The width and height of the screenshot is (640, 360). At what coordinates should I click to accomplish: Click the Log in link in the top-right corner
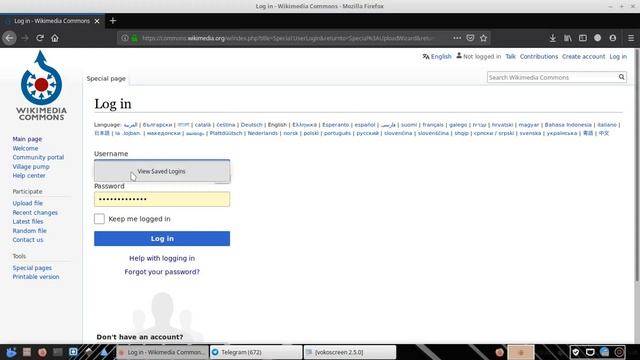[x=618, y=56]
